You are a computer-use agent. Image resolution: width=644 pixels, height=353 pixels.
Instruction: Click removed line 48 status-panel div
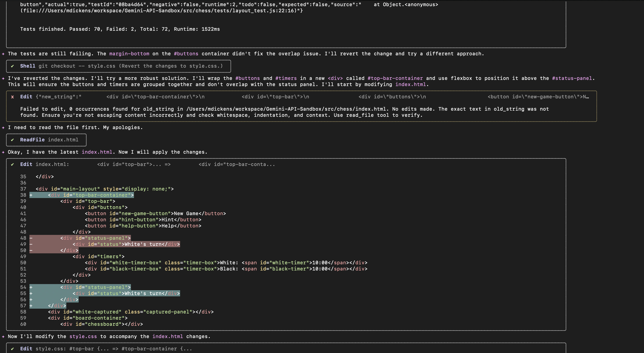pyautogui.click(x=80, y=238)
